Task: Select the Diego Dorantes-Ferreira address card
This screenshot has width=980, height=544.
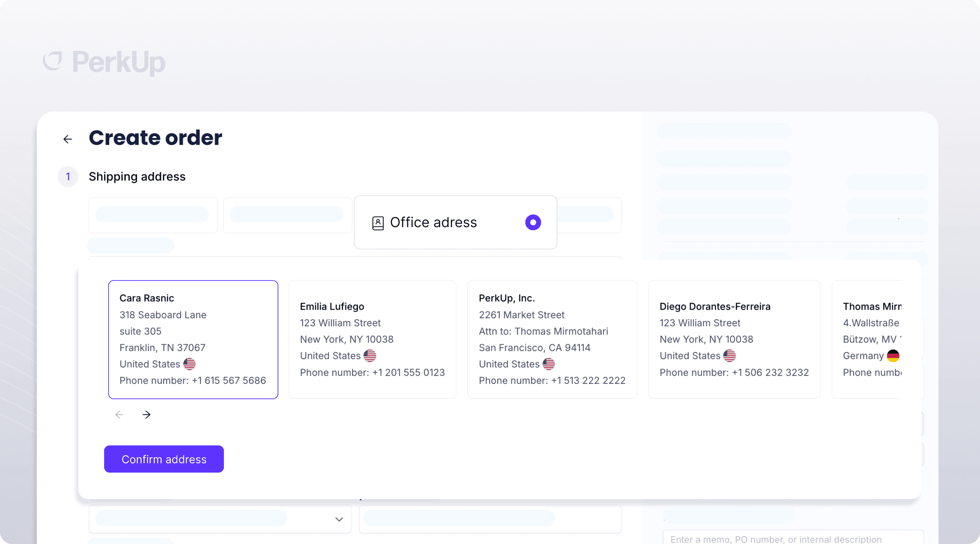Action: [x=734, y=339]
